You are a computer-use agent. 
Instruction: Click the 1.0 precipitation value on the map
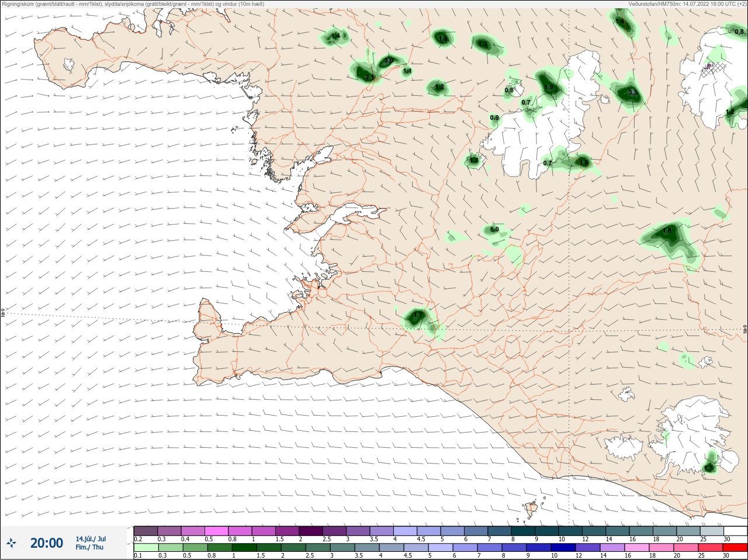tap(494, 230)
